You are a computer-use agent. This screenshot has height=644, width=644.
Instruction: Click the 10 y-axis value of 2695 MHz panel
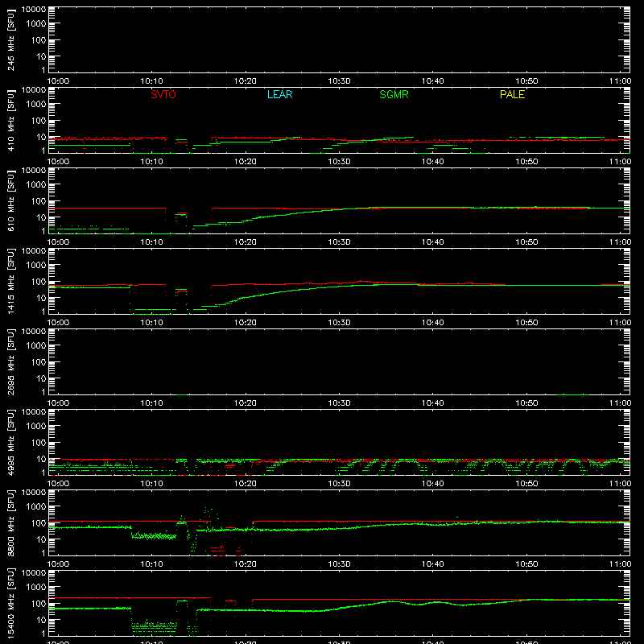click(42, 378)
